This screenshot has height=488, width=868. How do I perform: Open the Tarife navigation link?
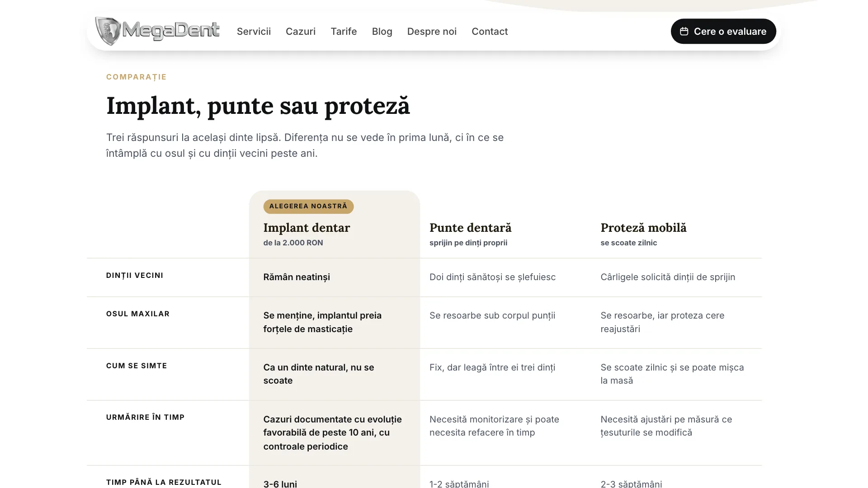344,31
